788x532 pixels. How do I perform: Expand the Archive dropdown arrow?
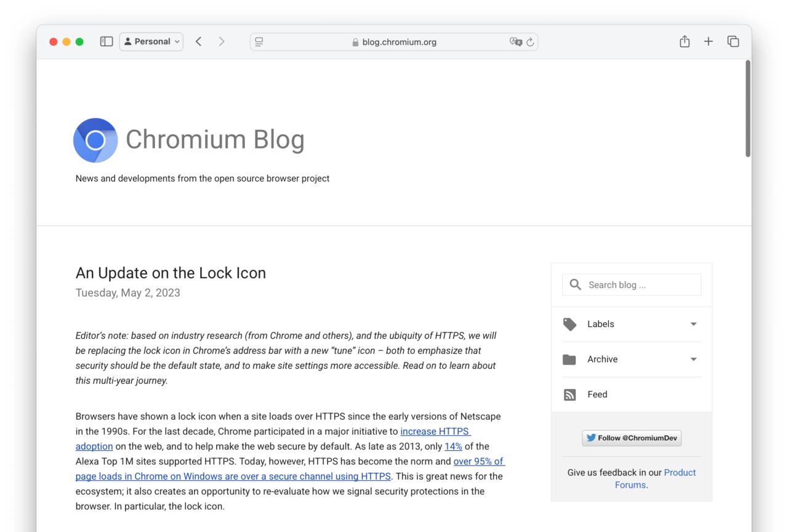(x=693, y=359)
